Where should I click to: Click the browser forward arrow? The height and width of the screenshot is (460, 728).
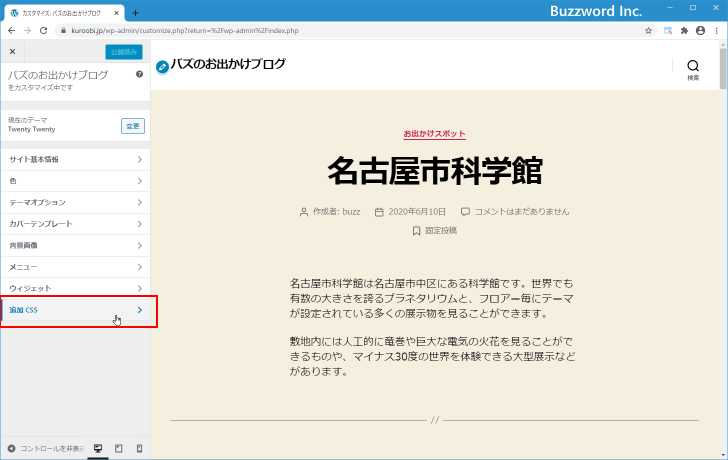click(x=27, y=31)
